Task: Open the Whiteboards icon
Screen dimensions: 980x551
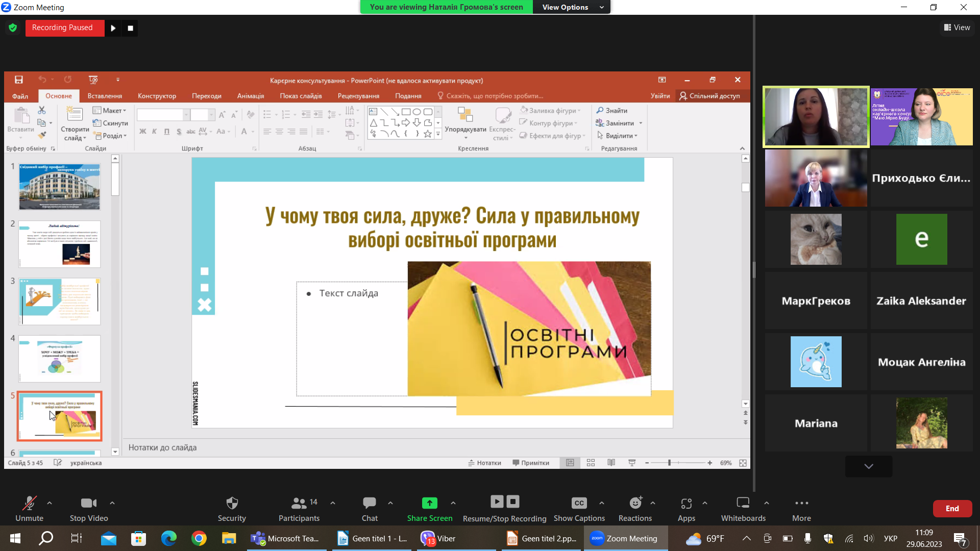Action: click(743, 504)
